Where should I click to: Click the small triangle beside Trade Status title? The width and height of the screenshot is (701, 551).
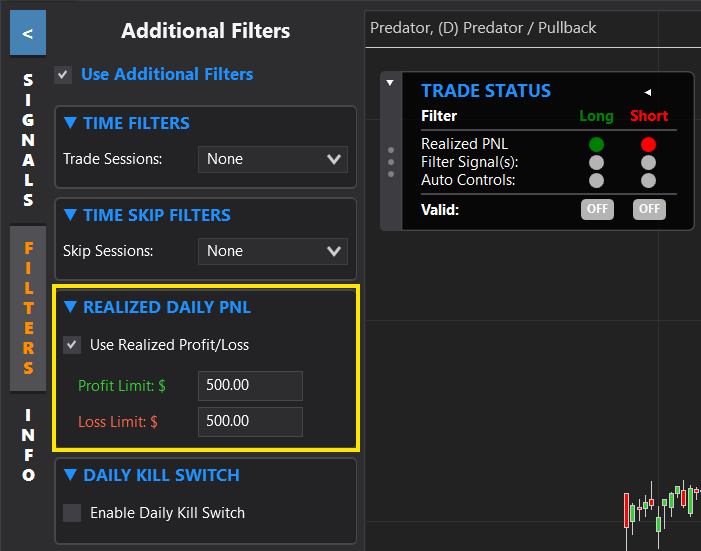[x=647, y=92]
